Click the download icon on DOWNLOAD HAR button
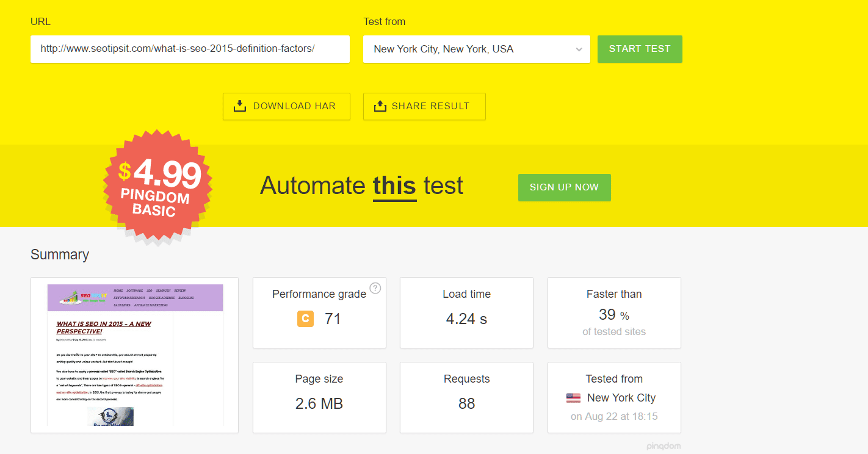This screenshot has width=868, height=454. (239, 106)
